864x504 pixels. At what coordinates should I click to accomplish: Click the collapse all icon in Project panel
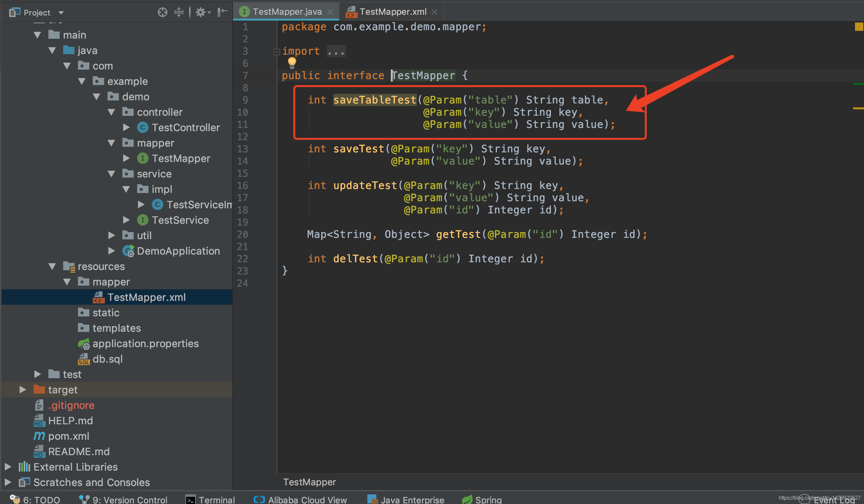179,12
